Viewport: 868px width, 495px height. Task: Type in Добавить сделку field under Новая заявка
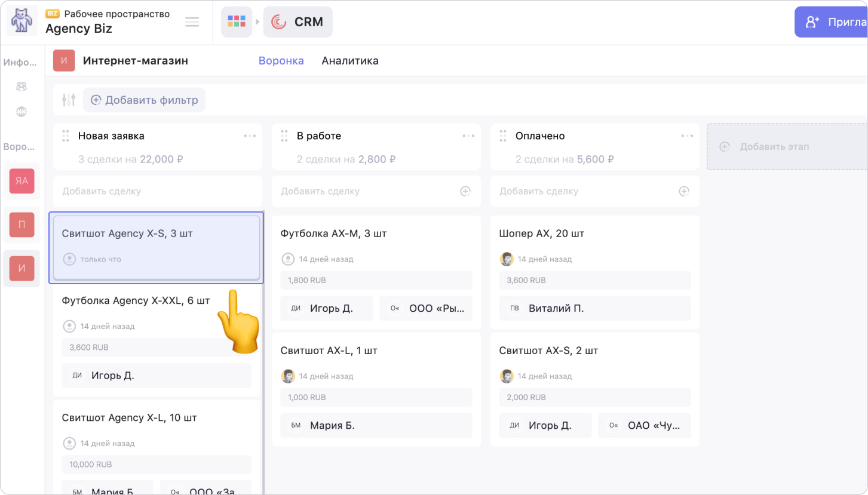point(149,191)
